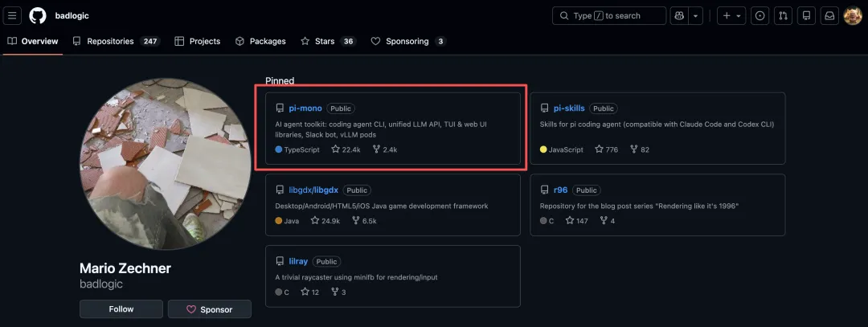Click Mario Zechner's profile picture
868x327 pixels.
(165, 163)
